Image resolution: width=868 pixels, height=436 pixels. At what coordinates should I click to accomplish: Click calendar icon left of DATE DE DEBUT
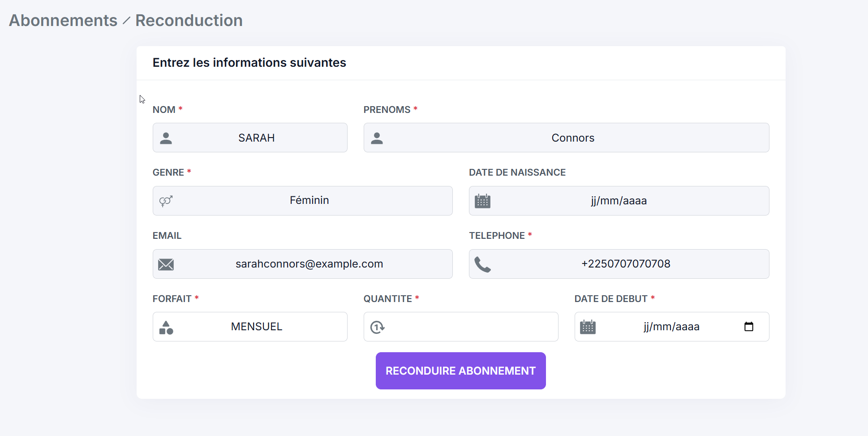588,327
